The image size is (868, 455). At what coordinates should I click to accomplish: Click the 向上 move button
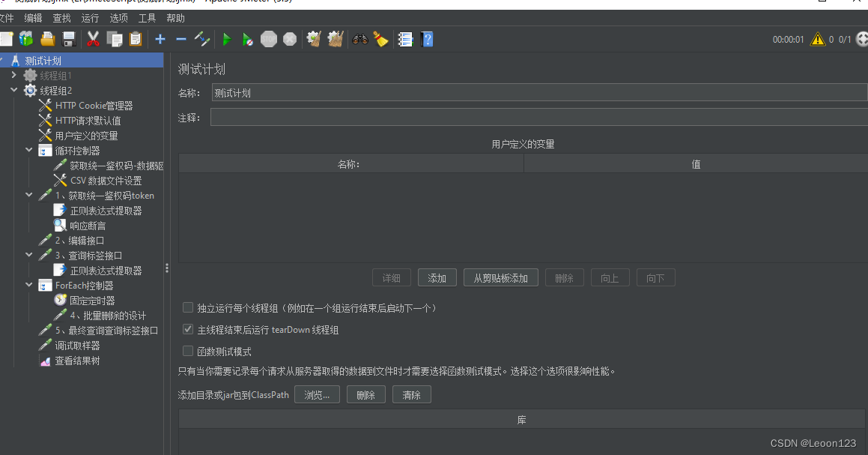click(610, 277)
